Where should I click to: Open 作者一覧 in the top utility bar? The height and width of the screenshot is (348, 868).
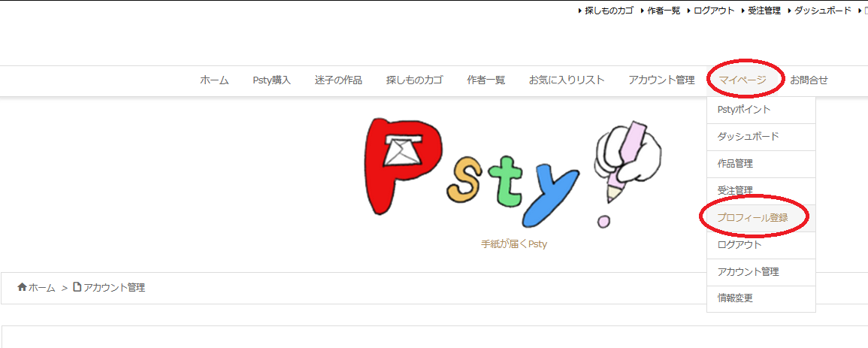tap(664, 11)
